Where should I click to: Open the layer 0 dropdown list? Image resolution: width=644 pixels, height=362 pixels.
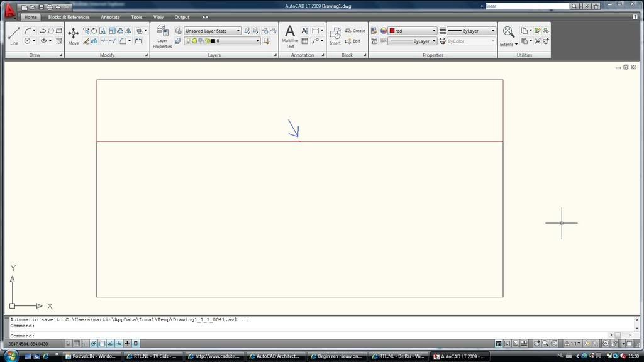click(222, 41)
